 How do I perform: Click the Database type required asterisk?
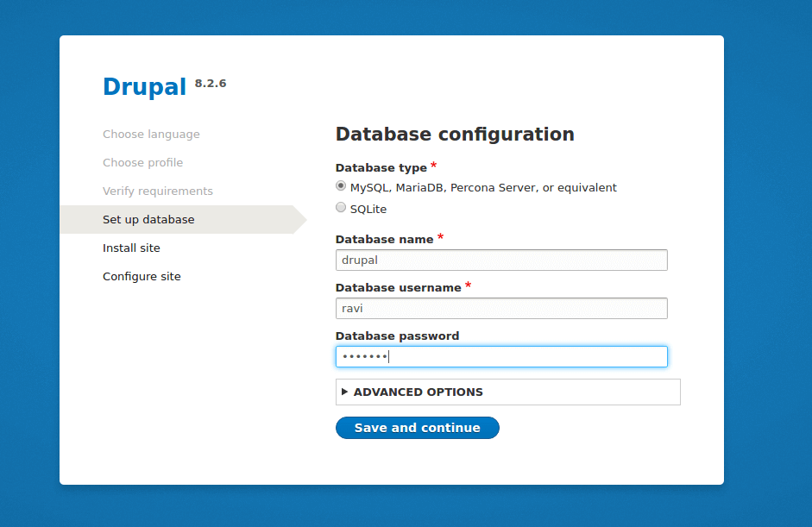(433, 165)
